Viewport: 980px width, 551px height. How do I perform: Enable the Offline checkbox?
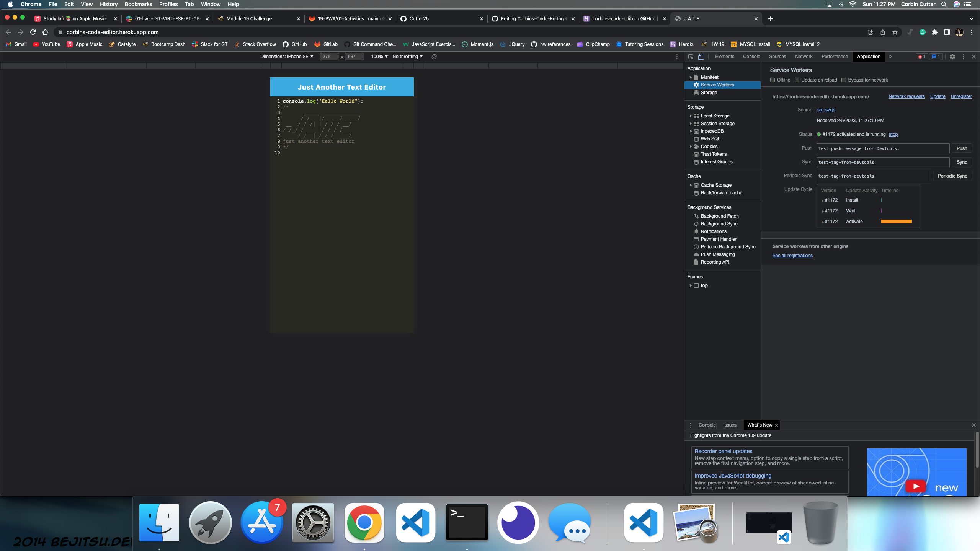click(x=773, y=80)
